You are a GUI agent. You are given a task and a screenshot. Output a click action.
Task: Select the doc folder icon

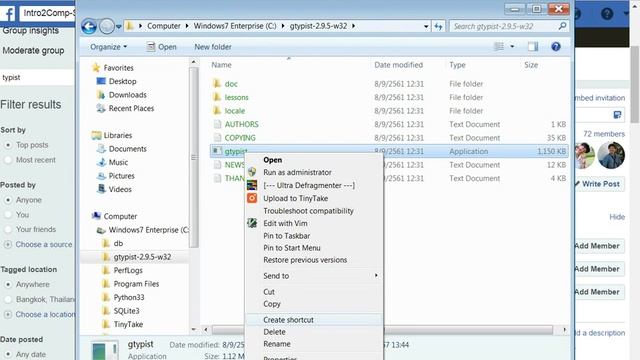pos(217,84)
